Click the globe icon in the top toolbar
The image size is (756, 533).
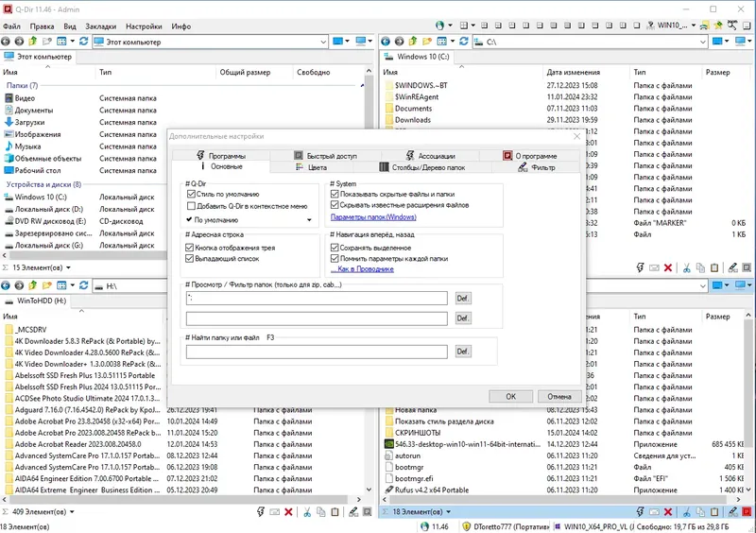[x=439, y=26]
